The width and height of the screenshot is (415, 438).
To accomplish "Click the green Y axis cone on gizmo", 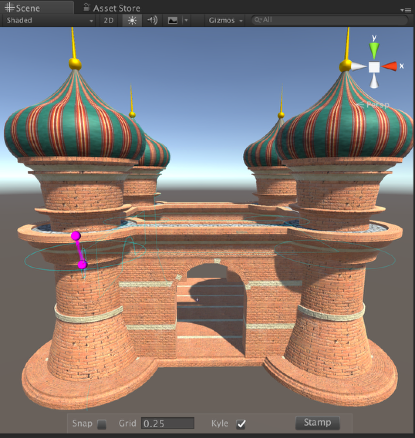I will coord(374,50).
